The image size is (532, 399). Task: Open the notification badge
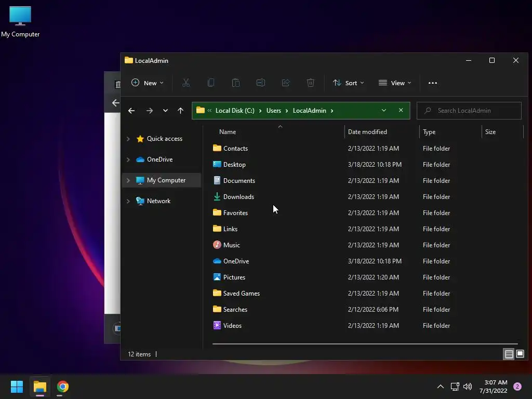tap(517, 387)
